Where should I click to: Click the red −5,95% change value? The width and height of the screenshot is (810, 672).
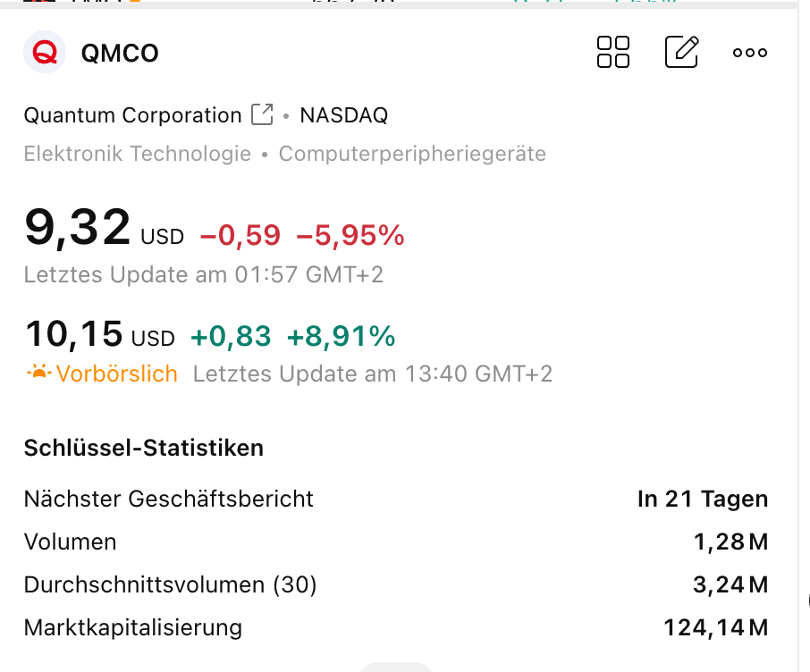click(x=350, y=236)
